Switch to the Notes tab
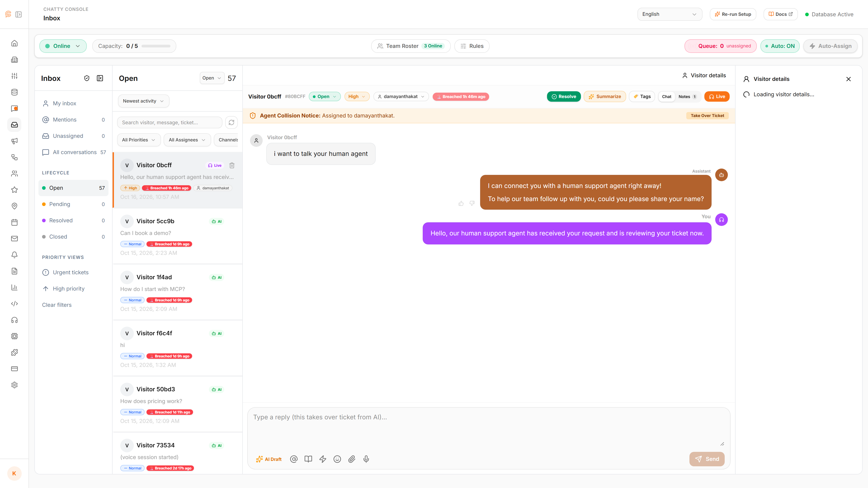Image resolution: width=868 pixels, height=488 pixels. pyautogui.click(x=687, y=97)
